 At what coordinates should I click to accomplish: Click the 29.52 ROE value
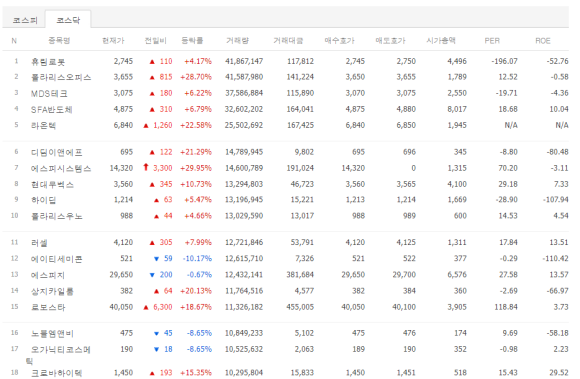tap(559, 372)
